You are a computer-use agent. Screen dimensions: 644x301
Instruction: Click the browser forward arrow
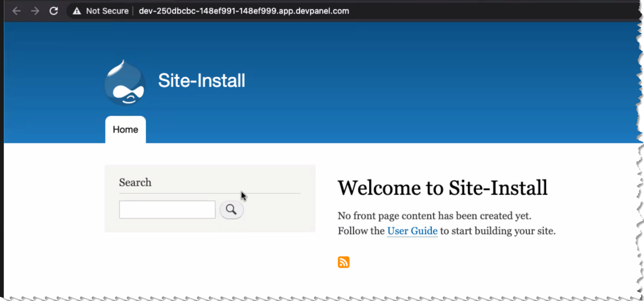coord(35,11)
